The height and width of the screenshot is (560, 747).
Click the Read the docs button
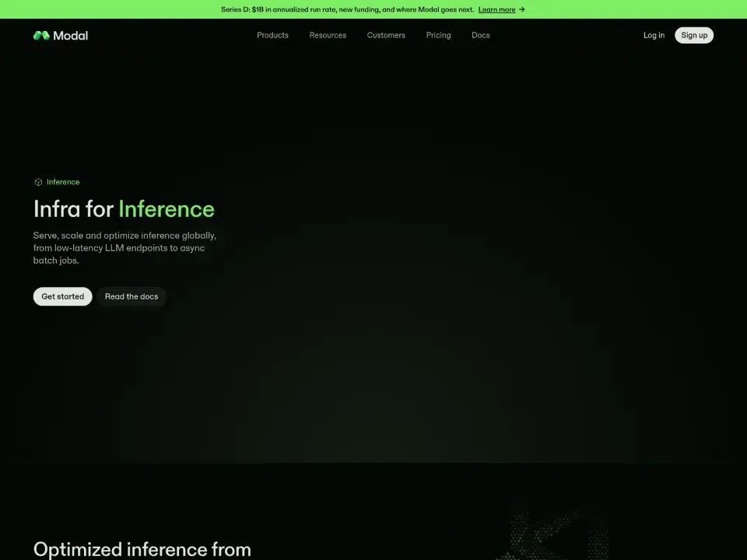click(x=132, y=296)
